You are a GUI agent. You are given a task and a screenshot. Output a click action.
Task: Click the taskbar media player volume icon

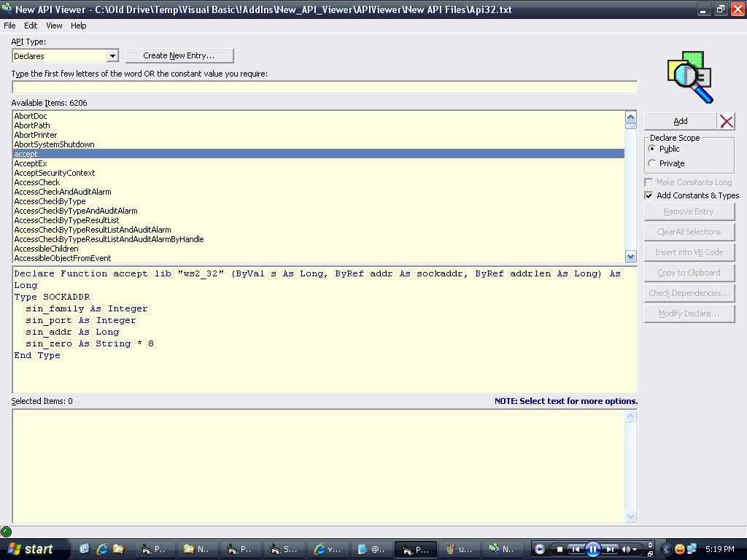click(626, 549)
